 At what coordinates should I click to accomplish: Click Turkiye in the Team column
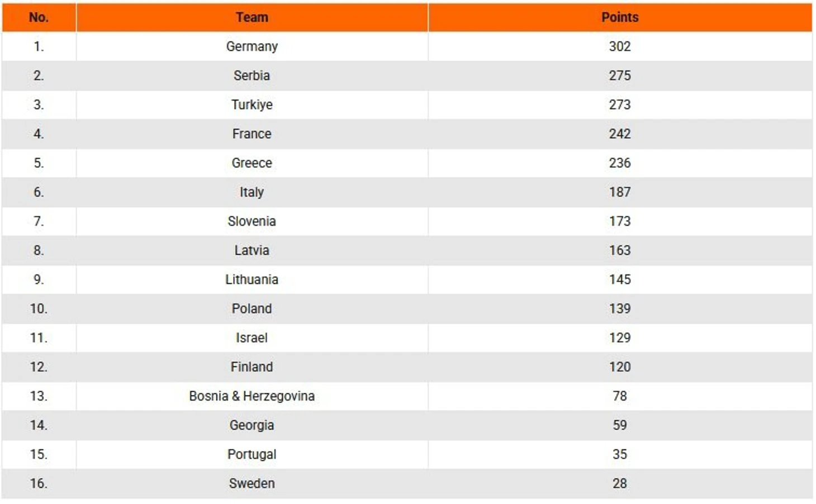click(252, 104)
